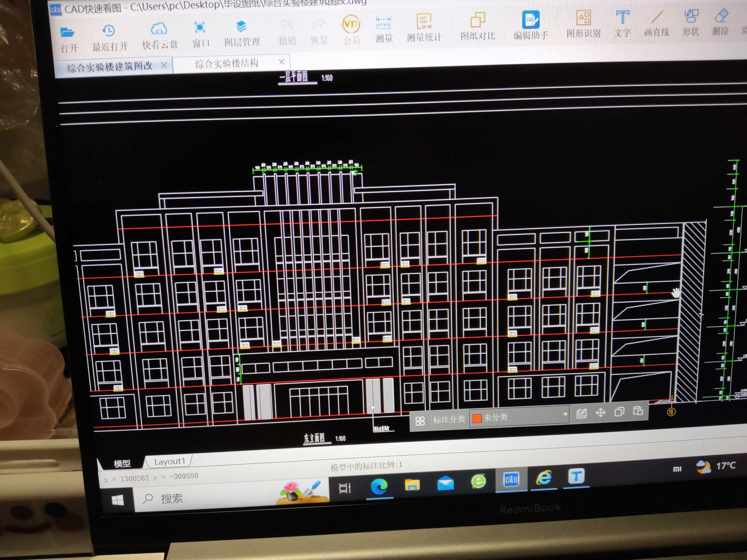Viewport: 747px width, 560px height.
Task: Open 图层管理 layer manager
Action: coord(241,33)
